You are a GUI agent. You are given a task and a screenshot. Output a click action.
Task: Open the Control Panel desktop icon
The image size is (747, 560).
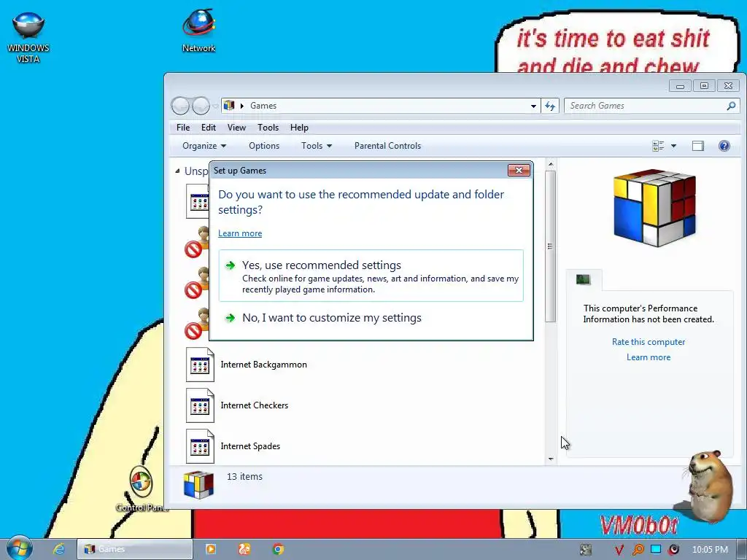click(141, 489)
